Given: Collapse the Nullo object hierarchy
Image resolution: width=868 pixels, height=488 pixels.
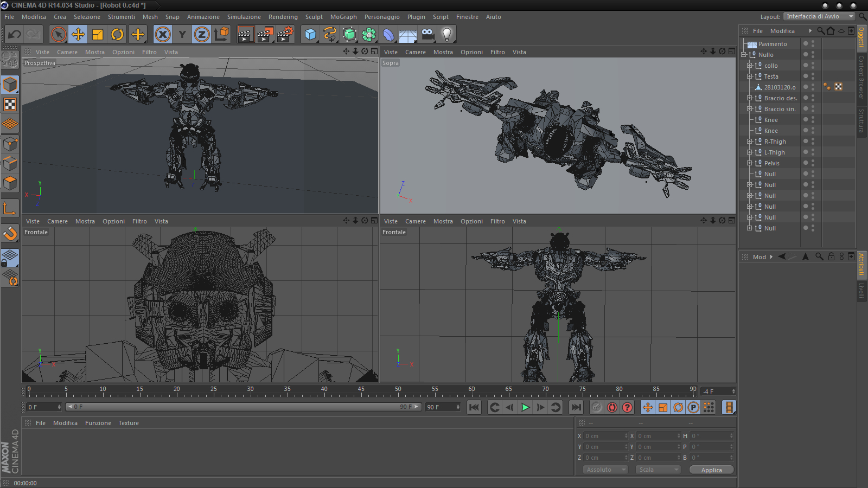Looking at the screenshot, I should coord(744,55).
